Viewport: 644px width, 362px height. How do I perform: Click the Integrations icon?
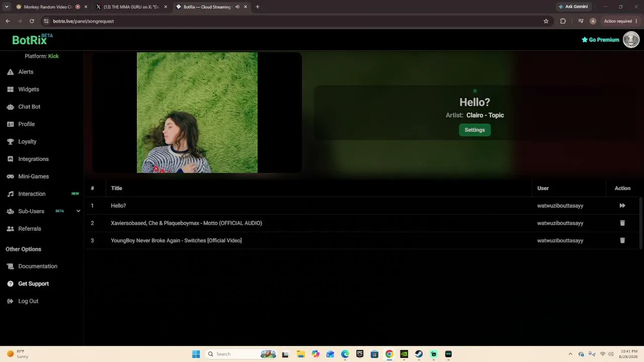(10, 159)
